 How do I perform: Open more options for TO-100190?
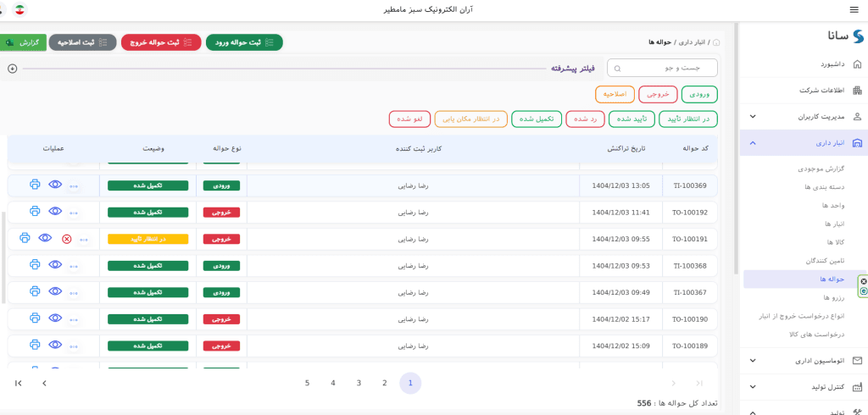tap(74, 320)
